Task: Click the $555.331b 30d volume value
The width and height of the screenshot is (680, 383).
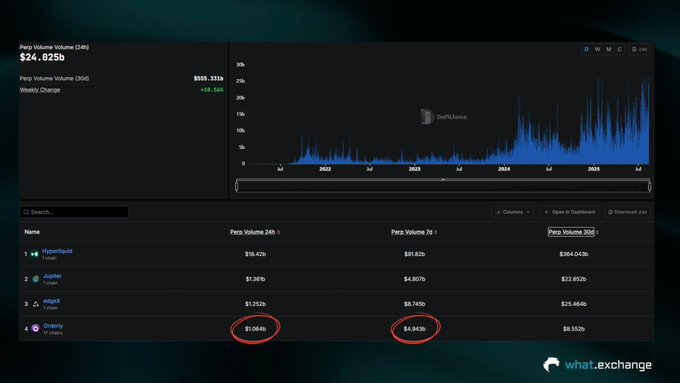Action: click(x=208, y=79)
